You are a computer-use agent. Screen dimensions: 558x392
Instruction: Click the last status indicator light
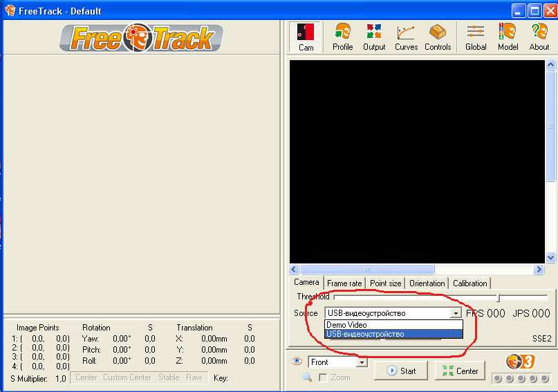544,378
